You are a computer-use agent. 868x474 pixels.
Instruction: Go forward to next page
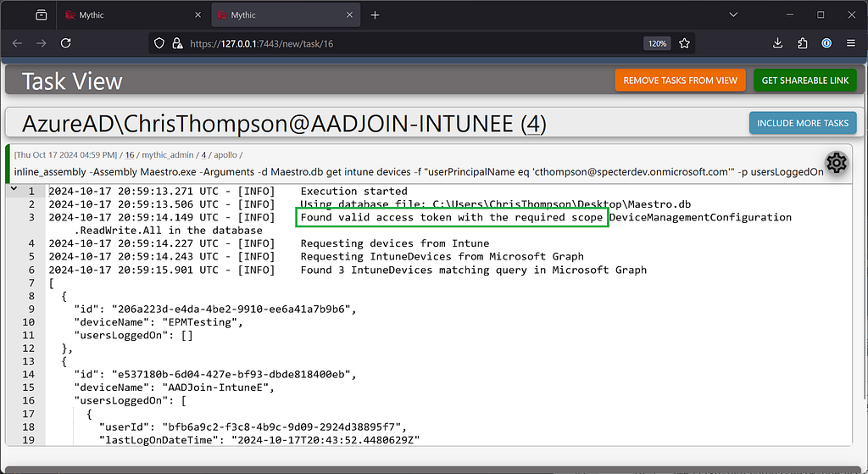pos(42,43)
